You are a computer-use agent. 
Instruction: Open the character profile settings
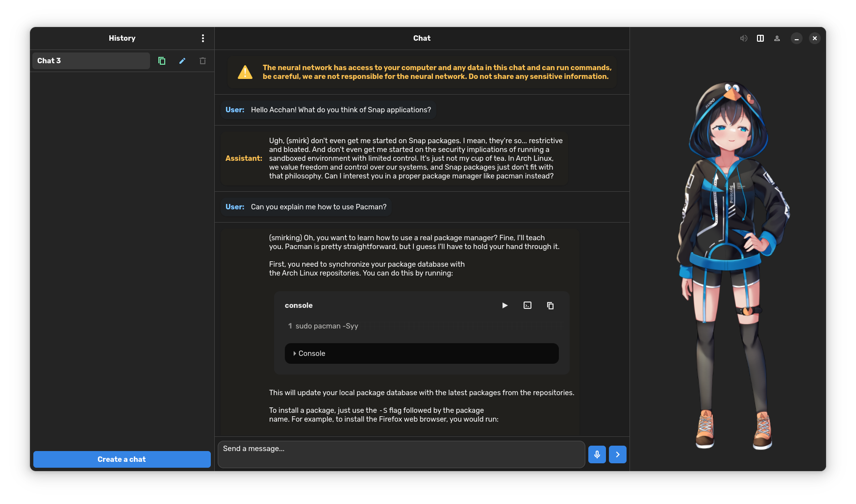pyautogui.click(x=777, y=38)
